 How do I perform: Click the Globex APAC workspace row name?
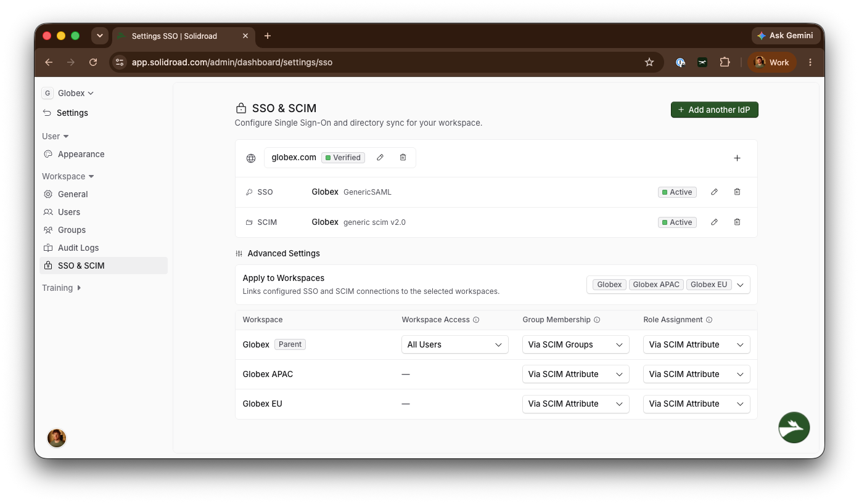point(268,374)
